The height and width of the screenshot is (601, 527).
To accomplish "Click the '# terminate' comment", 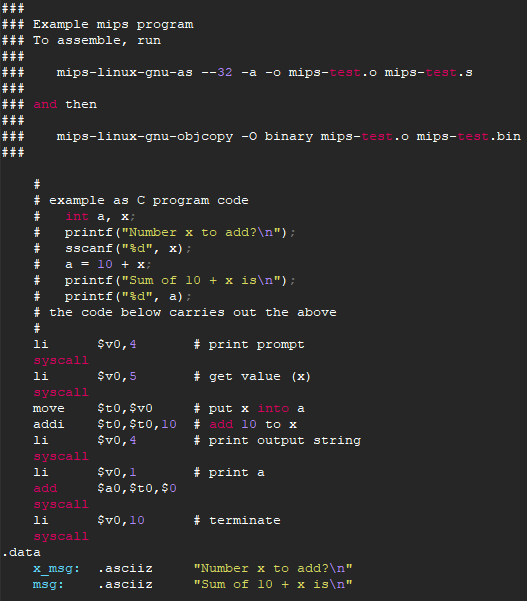I will tap(237, 520).
